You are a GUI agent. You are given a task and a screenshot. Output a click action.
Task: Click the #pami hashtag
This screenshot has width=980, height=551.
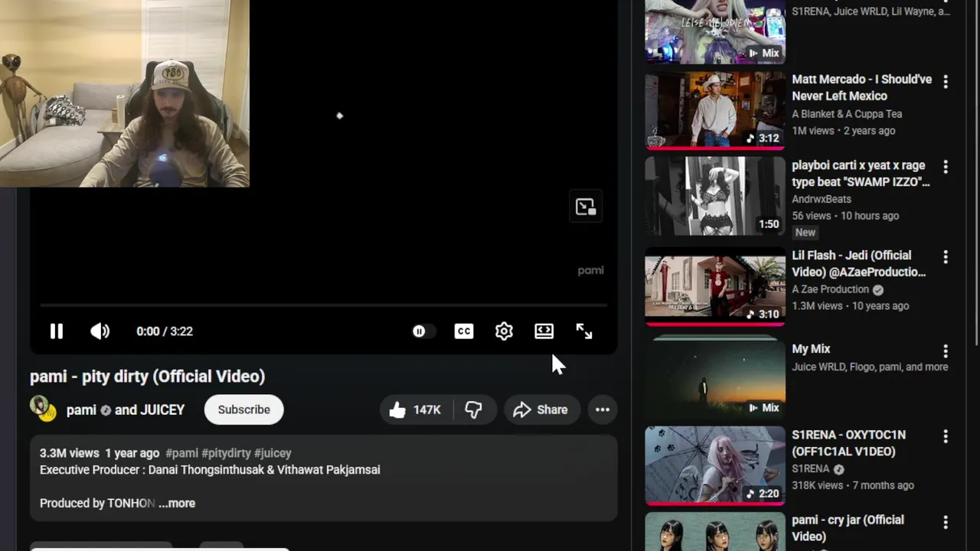(181, 453)
